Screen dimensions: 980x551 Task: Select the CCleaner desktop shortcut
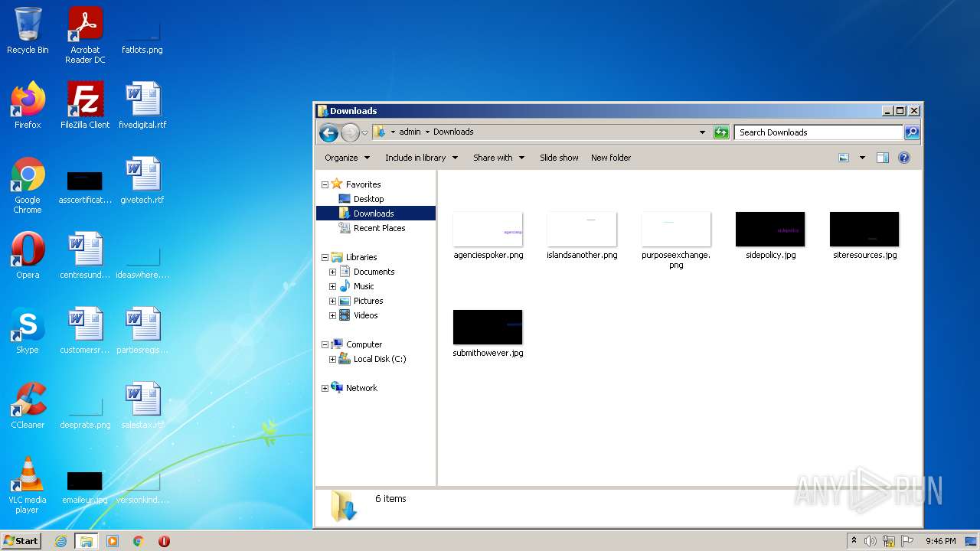click(x=28, y=406)
